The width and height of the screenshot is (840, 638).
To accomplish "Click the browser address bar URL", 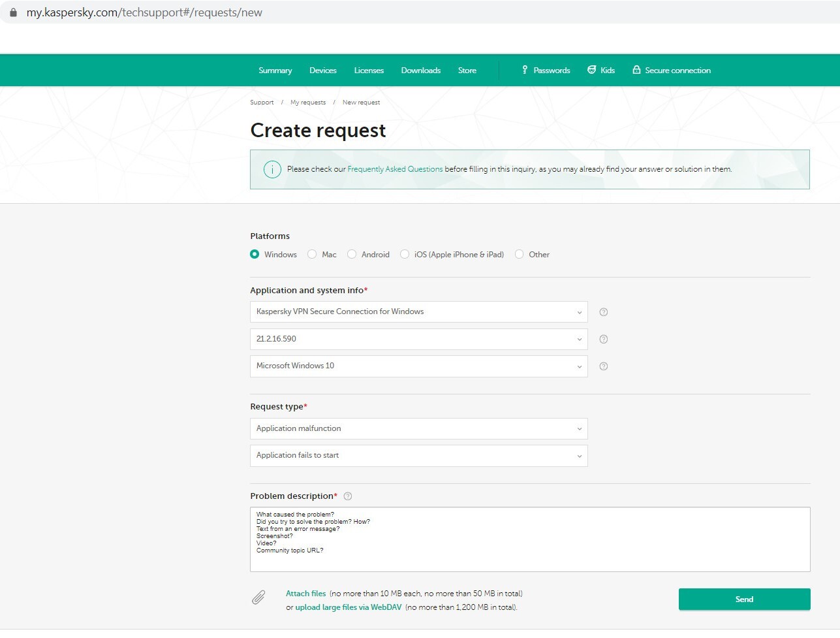I will pos(144,12).
